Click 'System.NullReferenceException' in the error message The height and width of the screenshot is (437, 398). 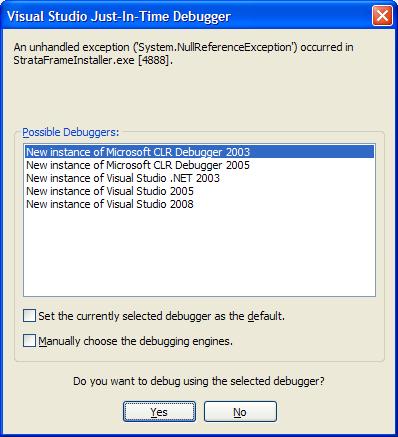[215, 47]
